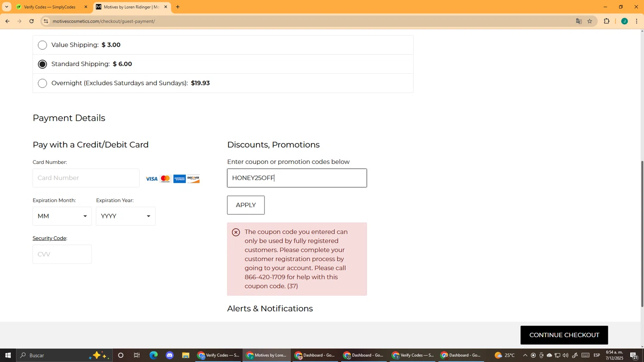
Task: Switch to first Dashboard Chrome taskbar window
Action: [x=315, y=355]
